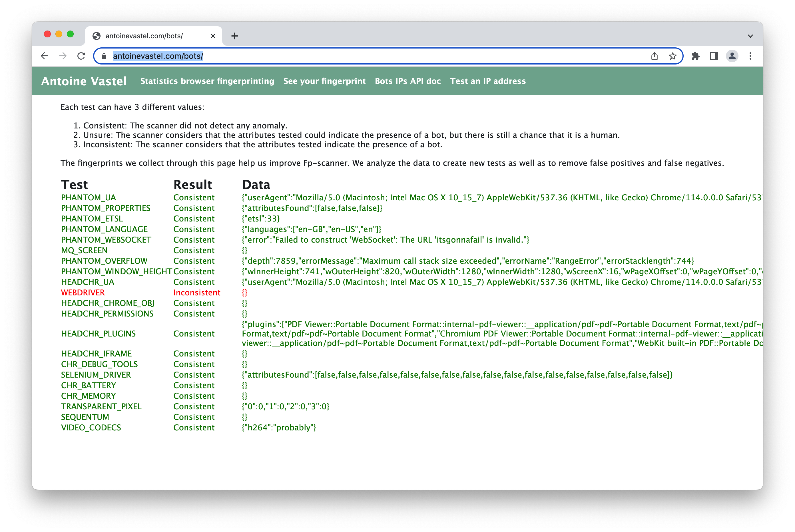Reload the current page
This screenshot has width=795, height=532.
click(x=81, y=56)
